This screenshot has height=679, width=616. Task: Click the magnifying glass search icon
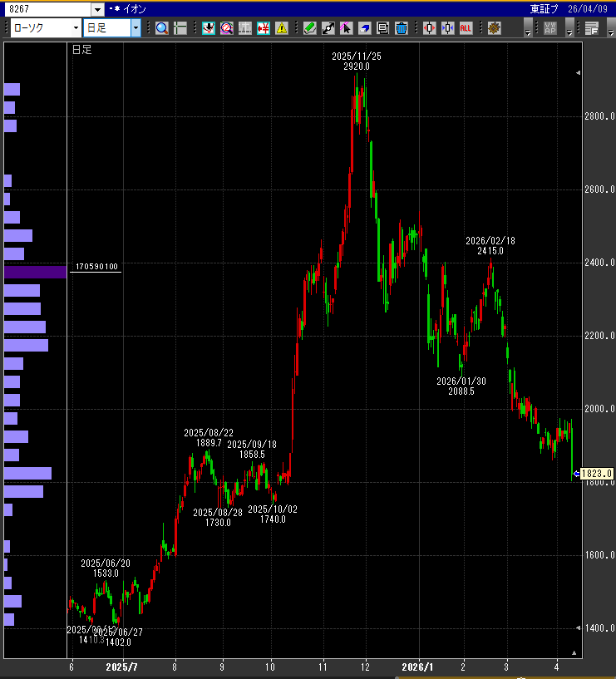pos(161,28)
